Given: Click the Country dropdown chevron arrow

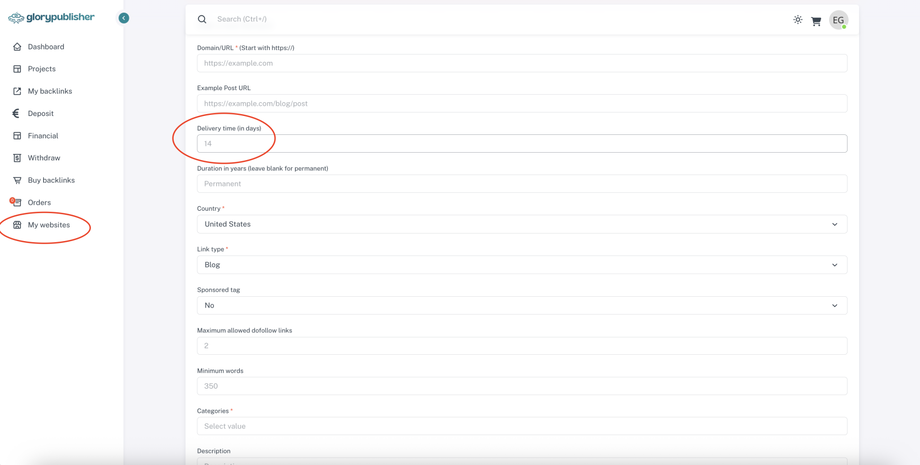Looking at the screenshot, I should point(835,225).
